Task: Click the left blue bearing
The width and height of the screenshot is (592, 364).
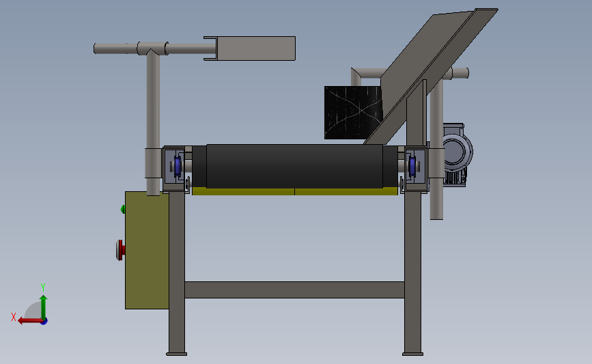Action: click(178, 166)
